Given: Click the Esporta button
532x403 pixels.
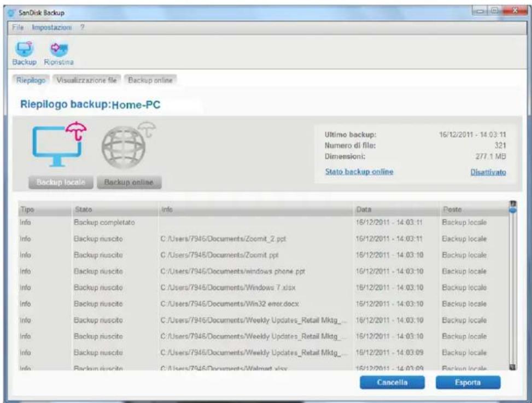Looking at the screenshot, I should point(468,383).
